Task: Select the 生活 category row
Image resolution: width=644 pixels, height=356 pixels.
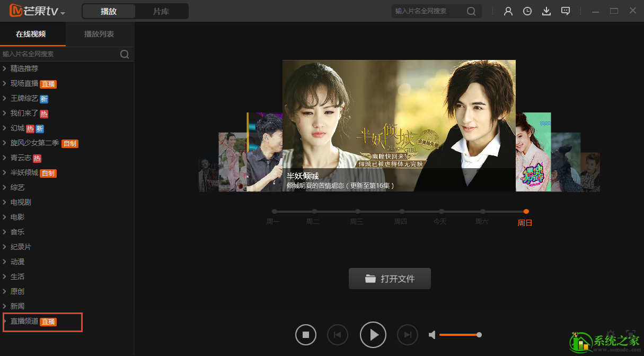Action: coord(67,276)
